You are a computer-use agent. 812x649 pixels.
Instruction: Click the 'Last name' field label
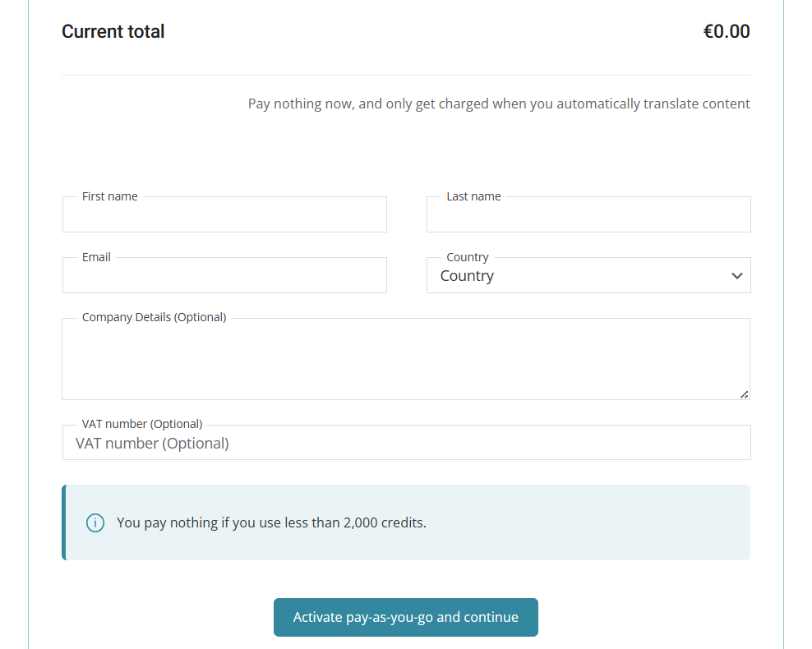(473, 196)
